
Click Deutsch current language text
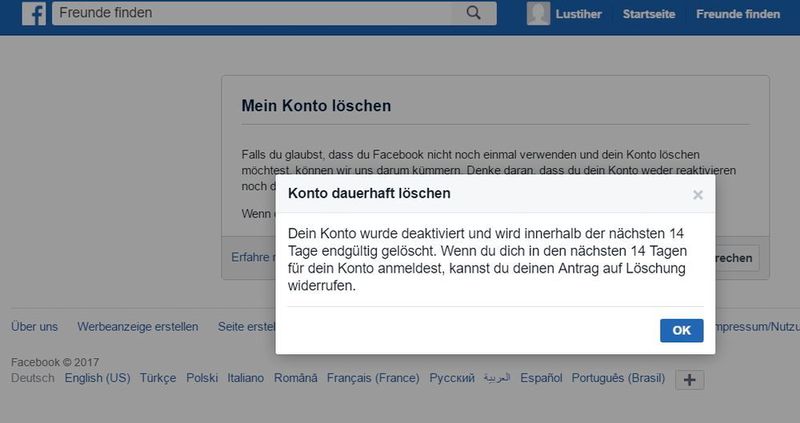[x=33, y=378]
